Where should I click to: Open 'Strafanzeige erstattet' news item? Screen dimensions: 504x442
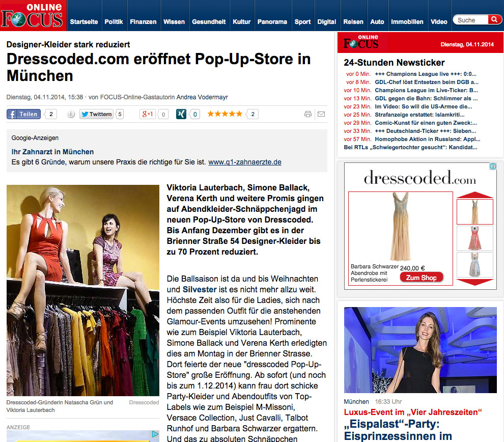(x=419, y=115)
